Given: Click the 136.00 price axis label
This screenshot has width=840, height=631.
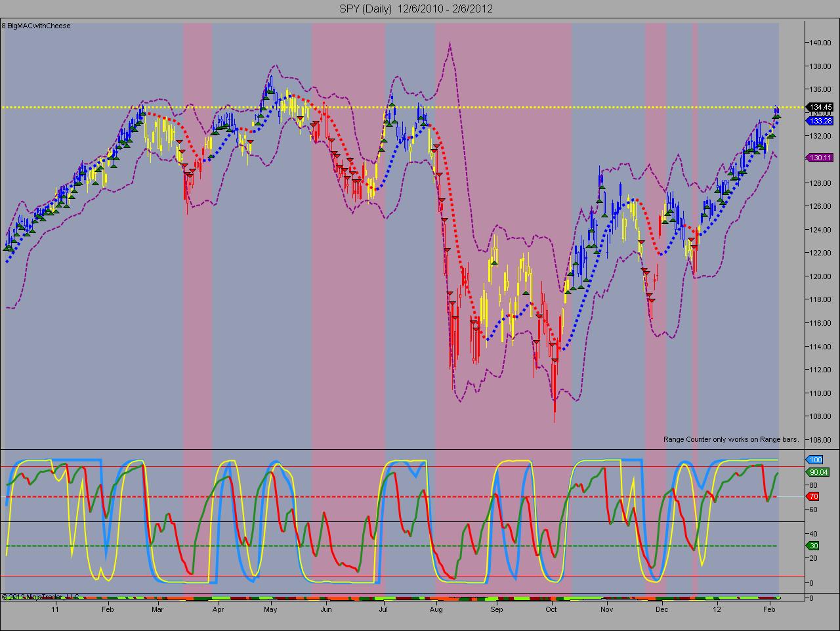Looking at the screenshot, I should tap(821, 89).
